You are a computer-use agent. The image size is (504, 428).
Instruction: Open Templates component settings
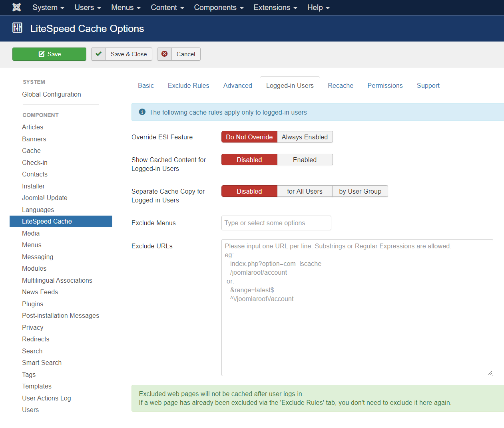[37, 386]
